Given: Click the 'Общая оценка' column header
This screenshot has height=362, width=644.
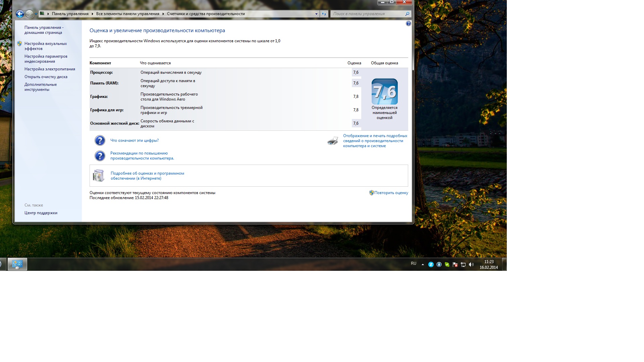Looking at the screenshot, I should pyautogui.click(x=384, y=63).
